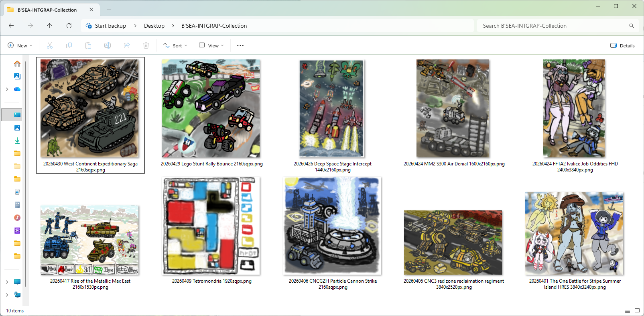Refresh the current folder view
This screenshot has height=316, width=644.
(69, 26)
